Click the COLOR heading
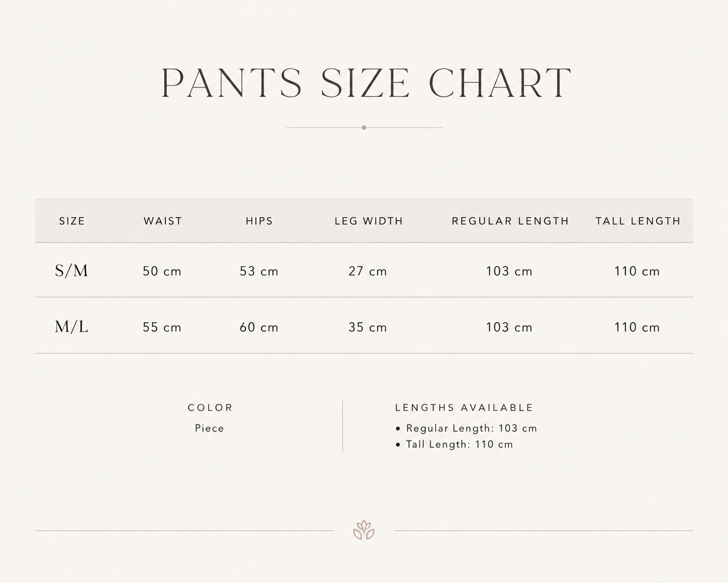 [x=210, y=408]
